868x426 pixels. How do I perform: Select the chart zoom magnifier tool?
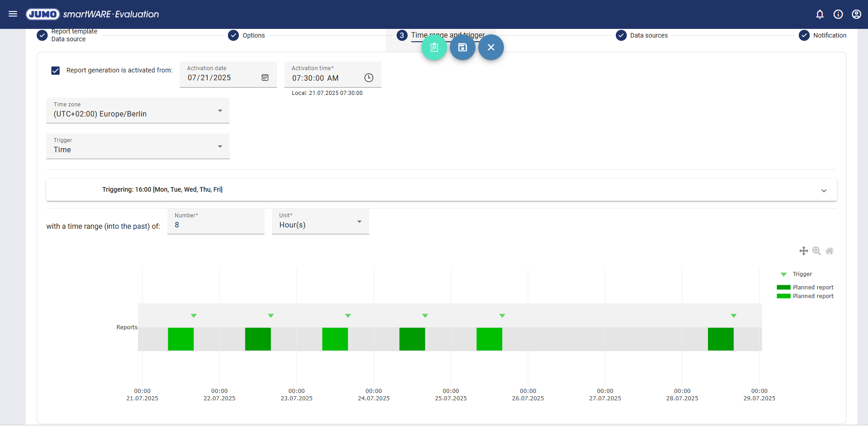click(816, 251)
